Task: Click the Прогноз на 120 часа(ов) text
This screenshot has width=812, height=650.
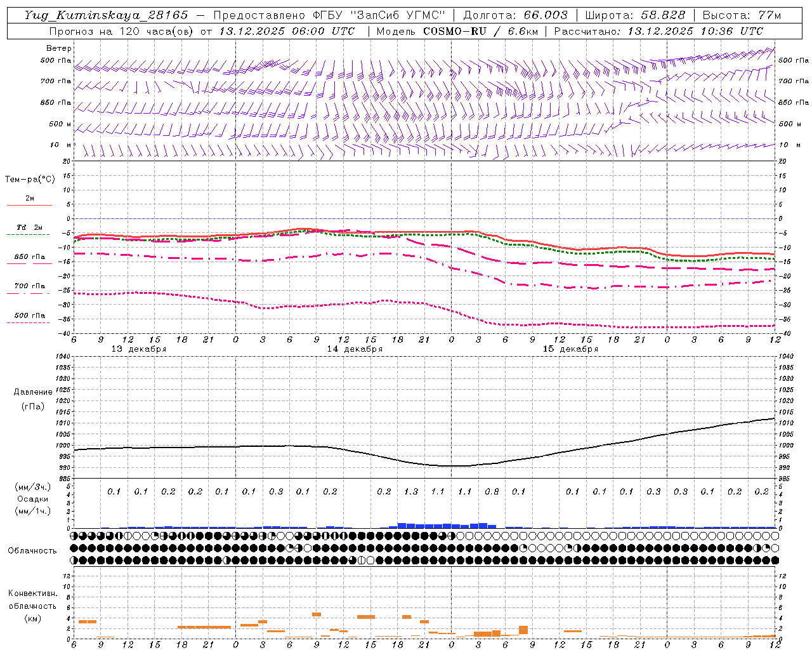Action: click(122, 31)
